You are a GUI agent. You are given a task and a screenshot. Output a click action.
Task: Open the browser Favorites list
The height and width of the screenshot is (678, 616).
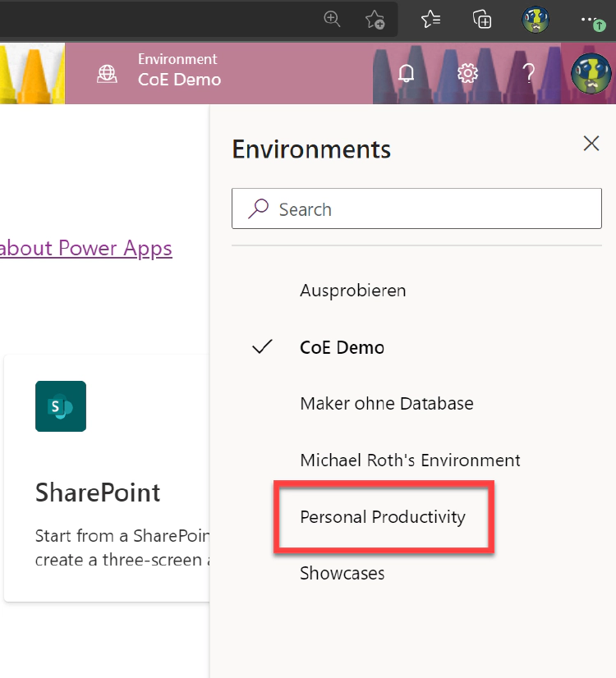430,20
